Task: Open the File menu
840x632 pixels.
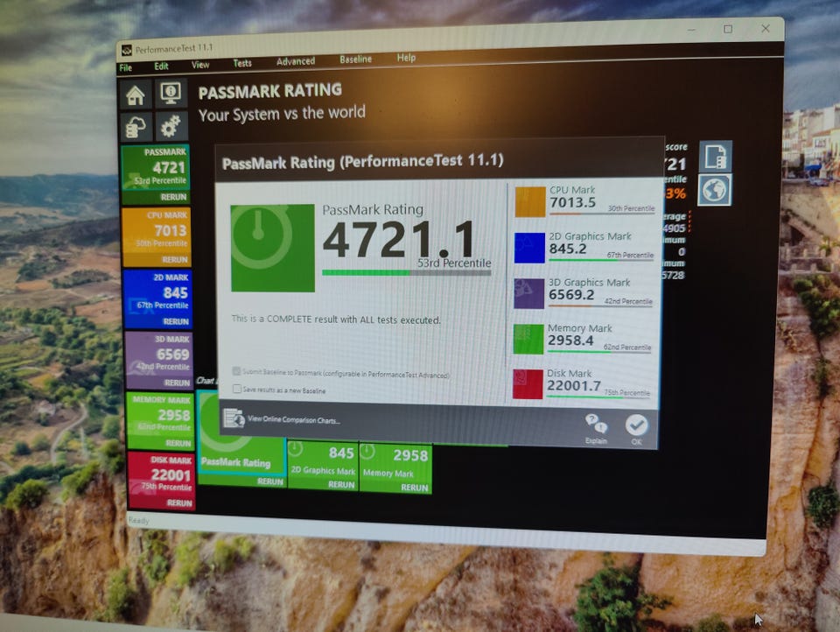Action: click(x=126, y=67)
